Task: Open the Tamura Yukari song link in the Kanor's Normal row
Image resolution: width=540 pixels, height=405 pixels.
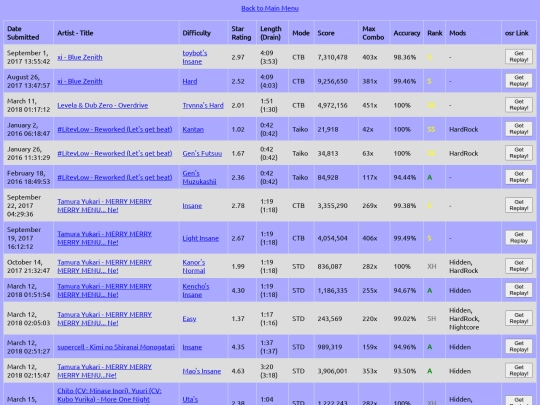Action: pyautogui.click(x=104, y=267)
